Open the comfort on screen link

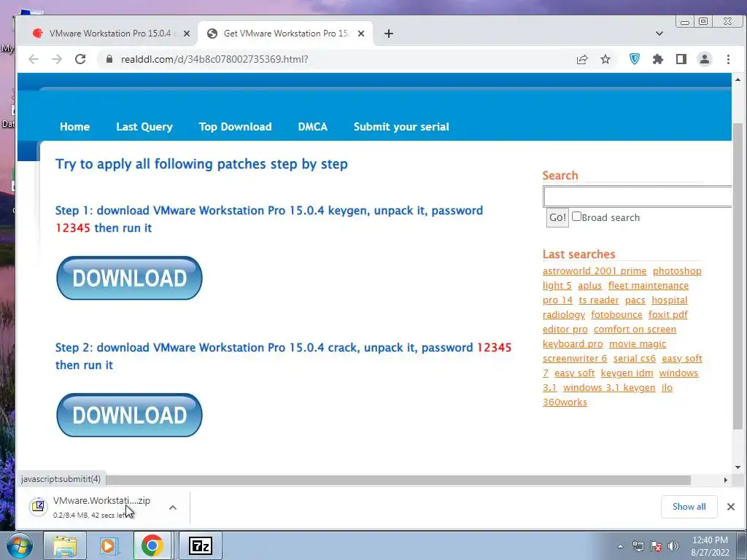click(635, 330)
